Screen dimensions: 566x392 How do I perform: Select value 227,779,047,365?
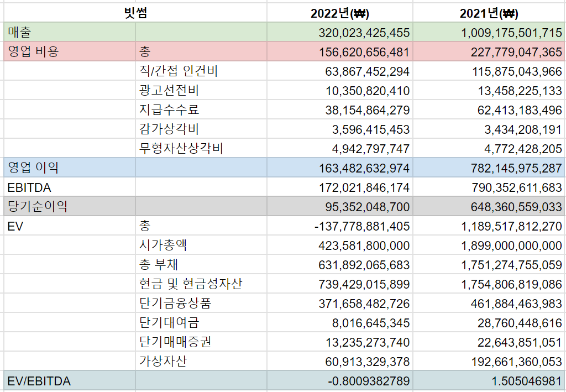click(x=516, y=53)
